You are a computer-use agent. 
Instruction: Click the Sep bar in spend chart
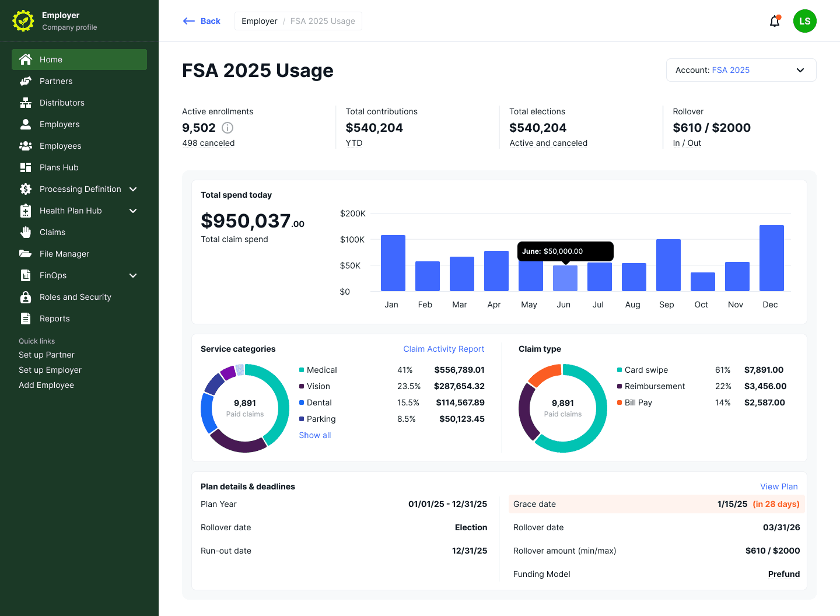(668, 265)
